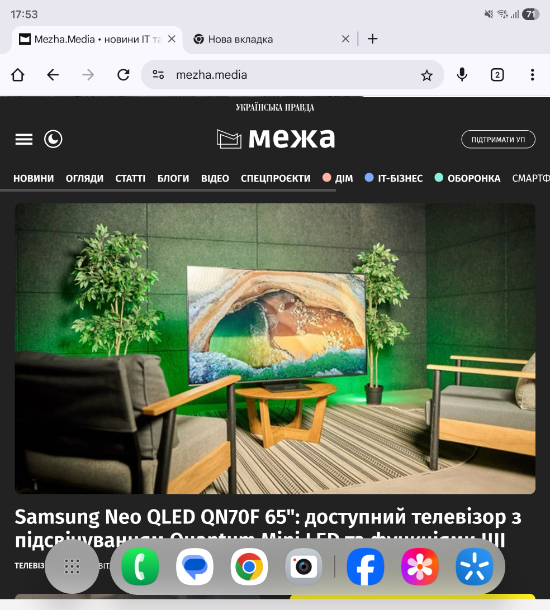Bookmark page with star icon

click(427, 75)
